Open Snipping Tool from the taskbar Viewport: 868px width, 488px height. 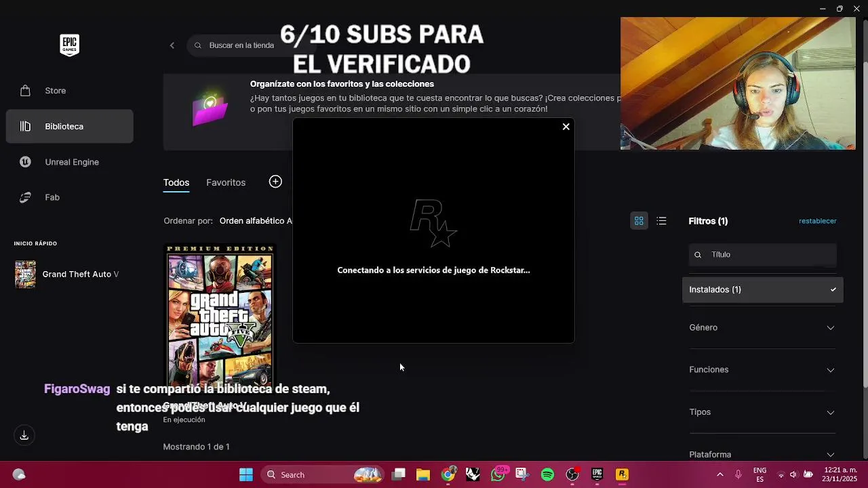tap(522, 475)
